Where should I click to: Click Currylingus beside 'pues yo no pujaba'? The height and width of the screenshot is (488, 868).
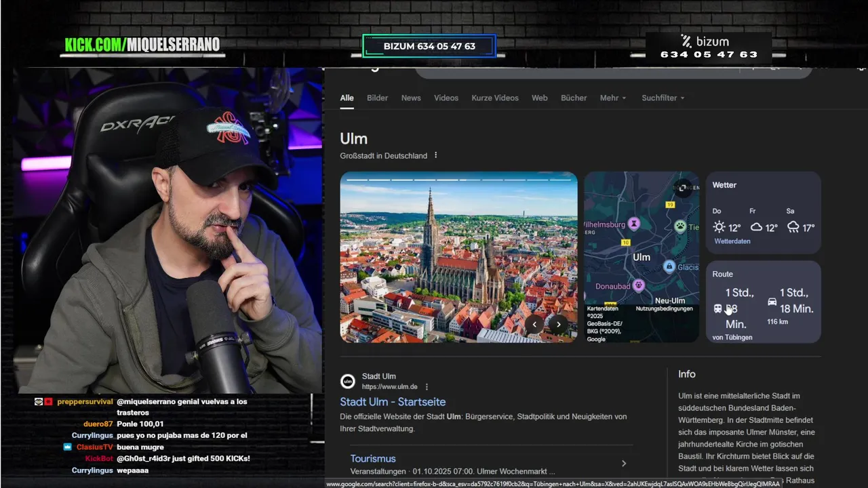92,435
